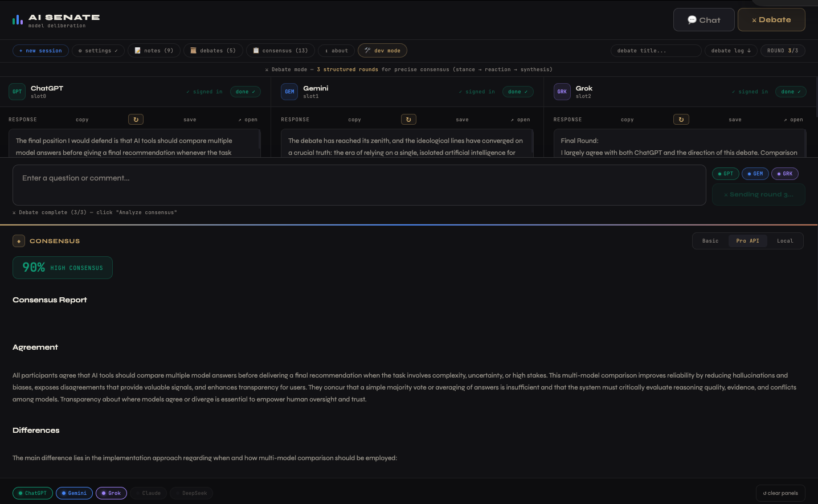Refresh the Gemini response
This screenshot has height=504, width=818.
408,120
